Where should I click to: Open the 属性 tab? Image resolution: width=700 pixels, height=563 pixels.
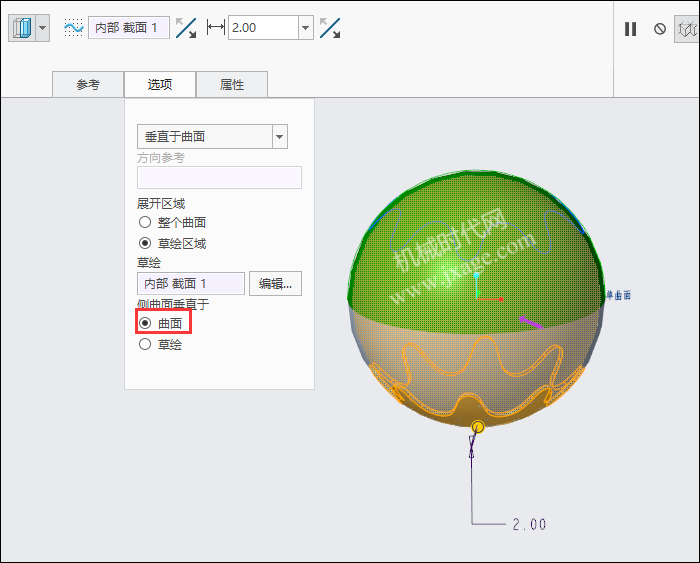click(x=232, y=84)
